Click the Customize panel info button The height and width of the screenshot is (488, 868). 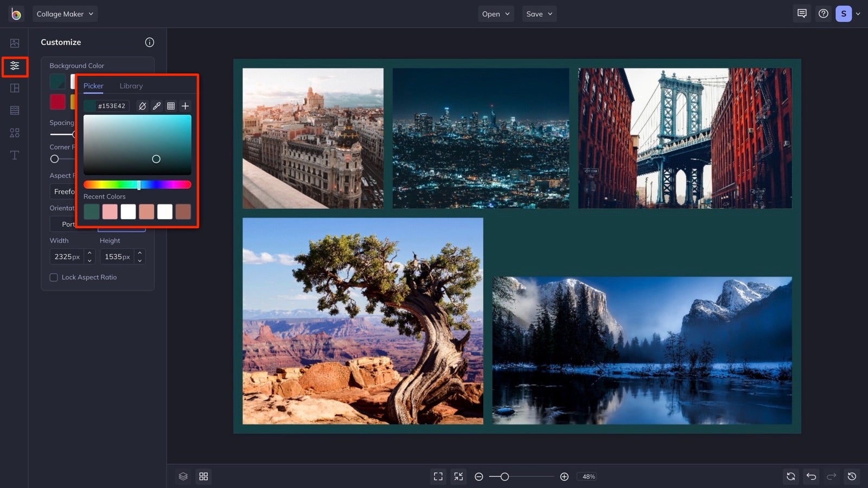(x=150, y=42)
